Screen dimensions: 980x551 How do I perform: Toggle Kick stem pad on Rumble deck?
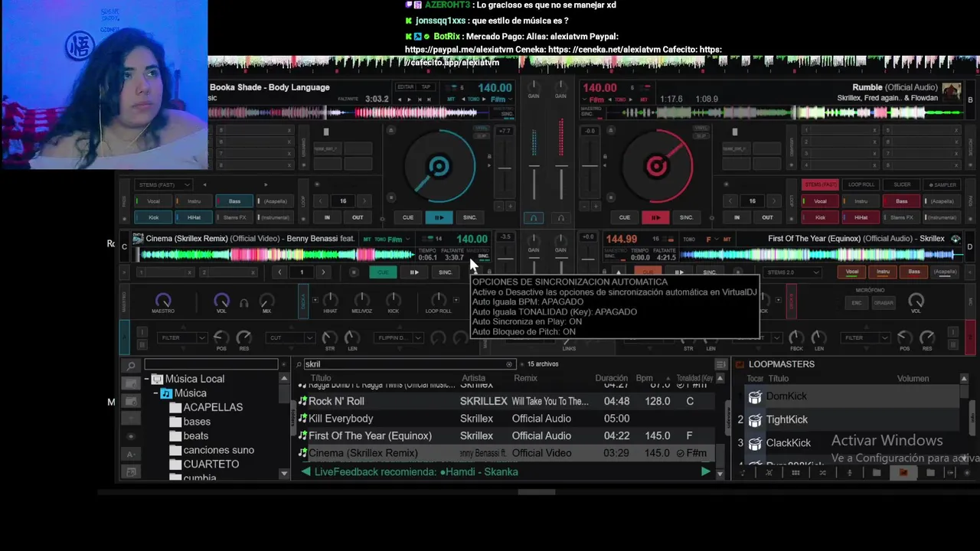coord(820,217)
